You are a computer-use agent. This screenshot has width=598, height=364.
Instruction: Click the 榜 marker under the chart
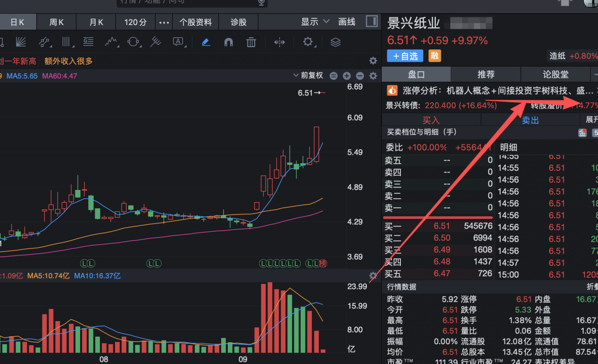323,264
